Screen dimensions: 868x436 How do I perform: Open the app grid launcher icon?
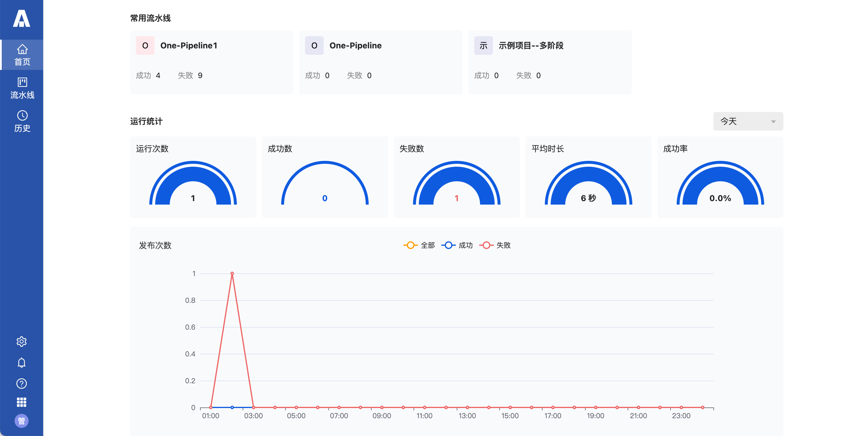click(22, 402)
